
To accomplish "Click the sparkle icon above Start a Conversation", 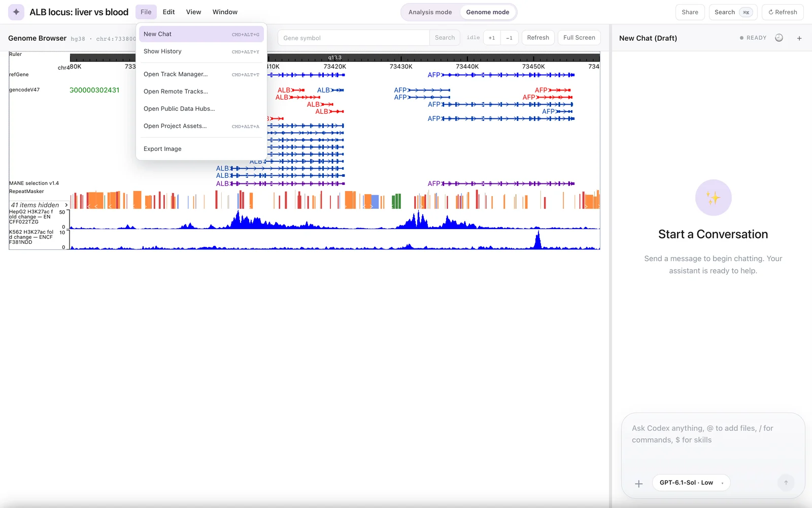I will click(713, 198).
